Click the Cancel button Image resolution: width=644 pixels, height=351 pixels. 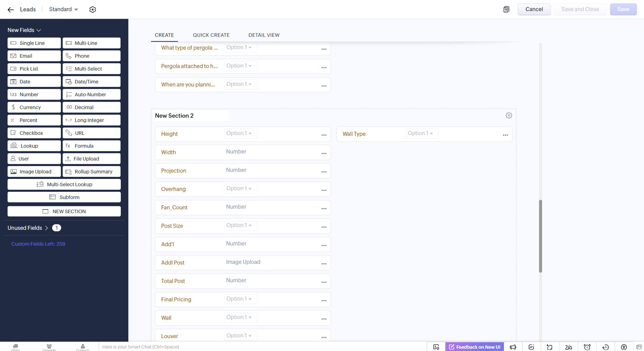[534, 9]
